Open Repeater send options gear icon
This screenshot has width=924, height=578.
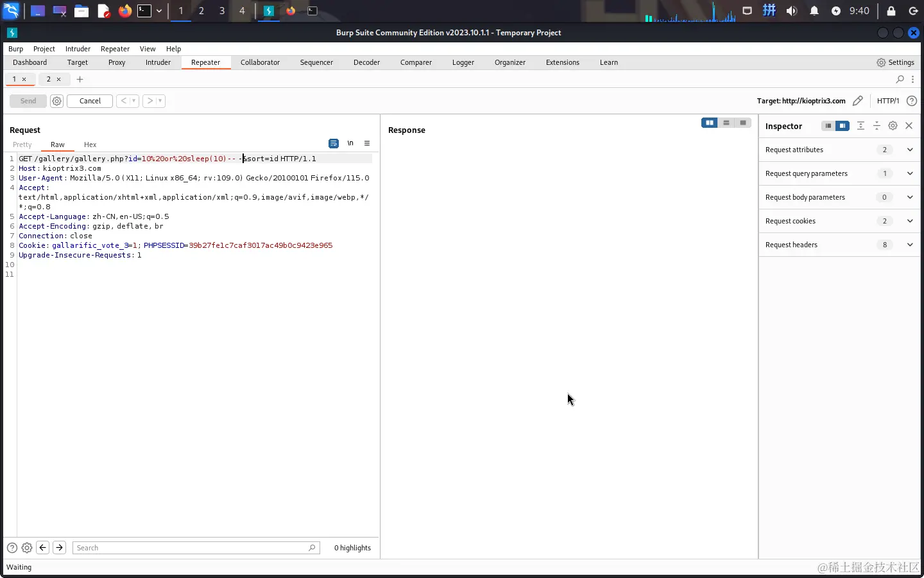coord(56,101)
